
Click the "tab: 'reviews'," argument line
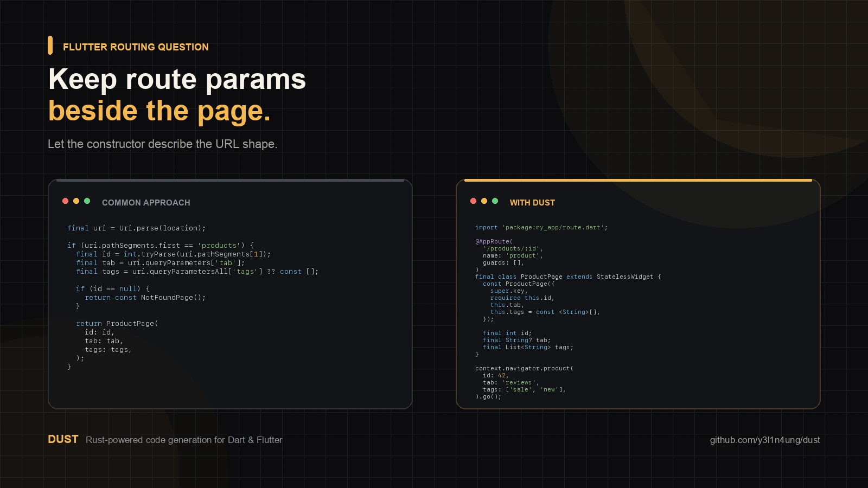pyautogui.click(x=511, y=383)
